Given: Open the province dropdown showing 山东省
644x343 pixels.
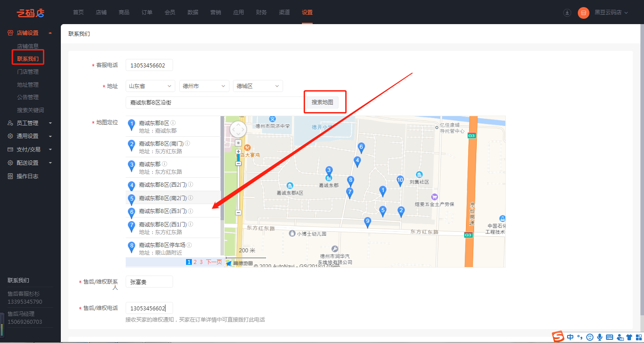Looking at the screenshot, I should pyautogui.click(x=150, y=86).
